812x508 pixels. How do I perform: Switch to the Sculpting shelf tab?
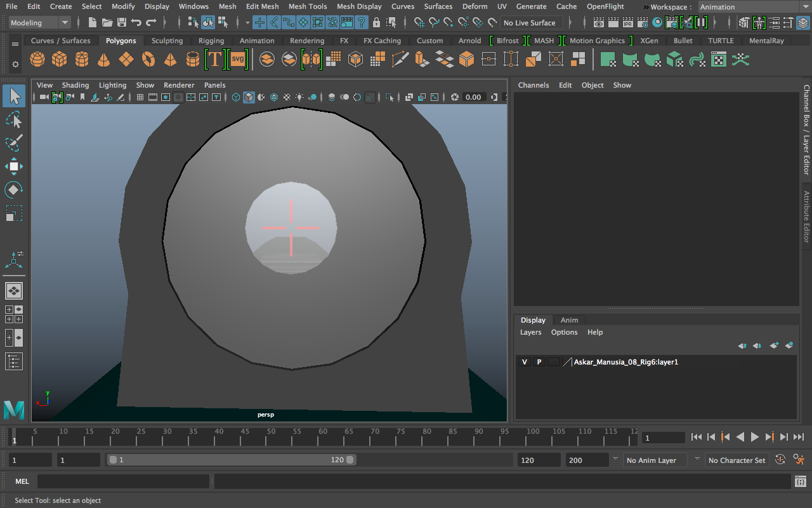coord(167,41)
